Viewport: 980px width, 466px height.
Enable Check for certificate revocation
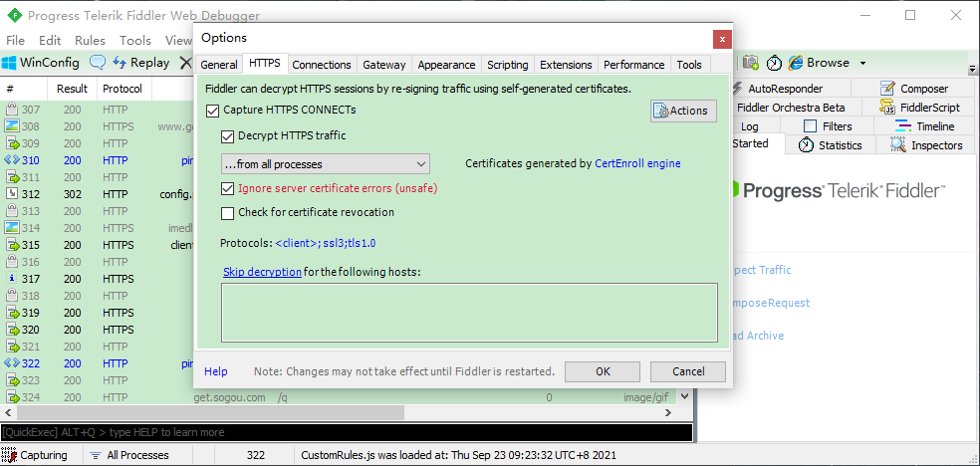pyautogui.click(x=227, y=213)
